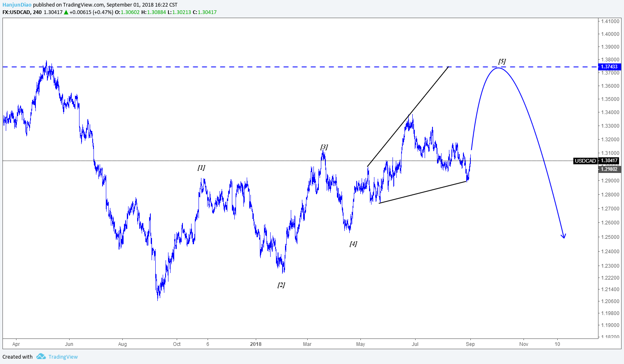Image resolution: width=624 pixels, height=364 pixels.
Task: Click the low value L:1.30213
Action: point(179,12)
